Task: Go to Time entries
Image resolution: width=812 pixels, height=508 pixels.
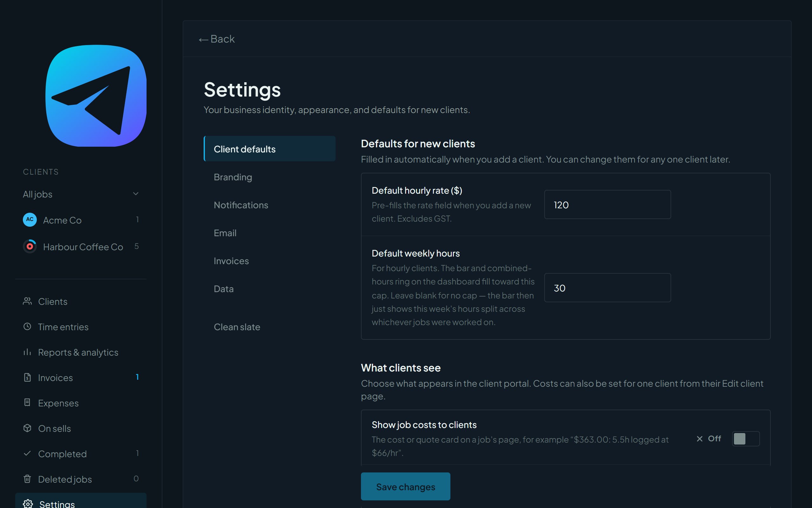Action: (x=81, y=327)
